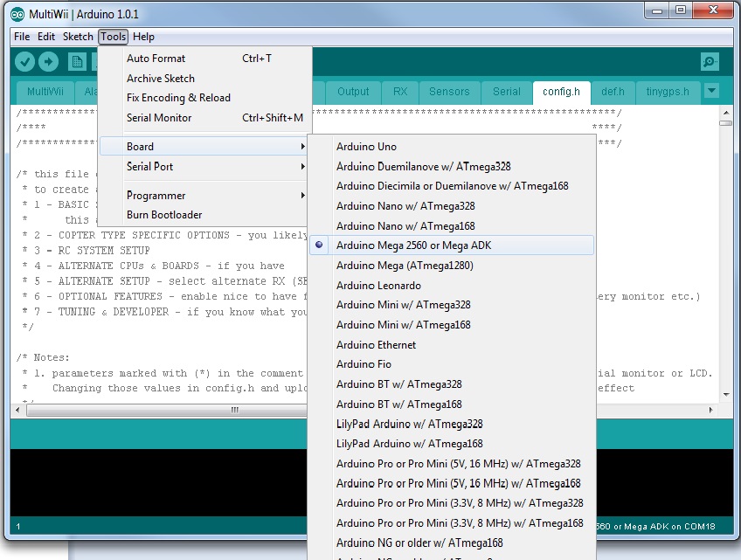Select Arduino Mega (ATmega1280) board
Viewport: 741px width, 560px height.
pyautogui.click(x=452, y=265)
